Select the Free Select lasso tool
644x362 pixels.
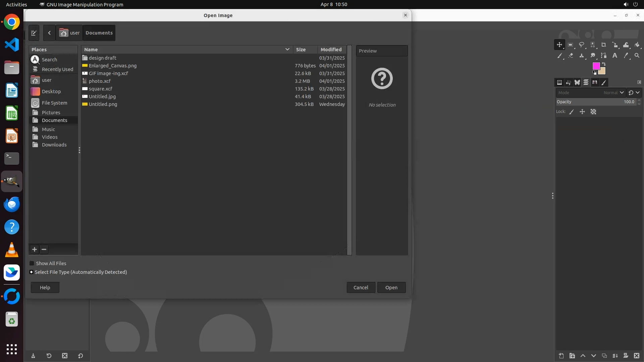click(582, 45)
